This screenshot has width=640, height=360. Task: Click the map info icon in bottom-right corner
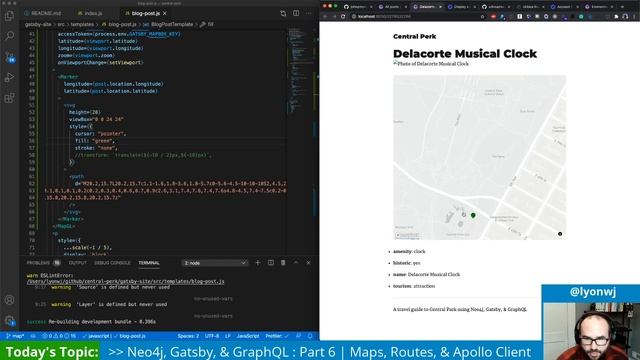pos(560,234)
